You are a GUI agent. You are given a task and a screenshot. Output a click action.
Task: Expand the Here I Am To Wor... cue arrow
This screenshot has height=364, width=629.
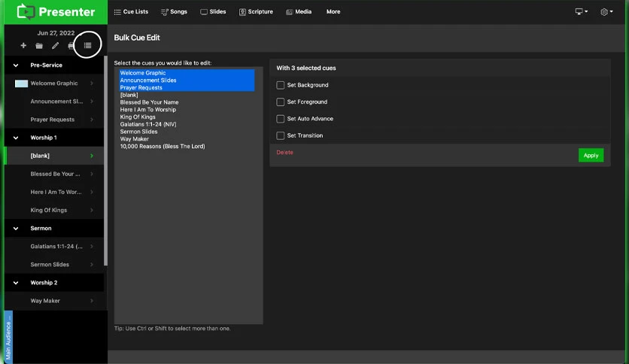[92, 192]
